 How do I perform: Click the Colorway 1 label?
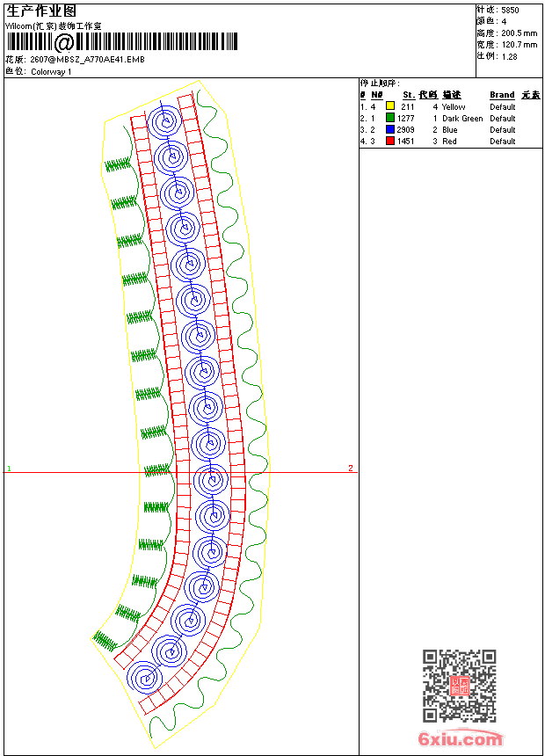(x=51, y=72)
